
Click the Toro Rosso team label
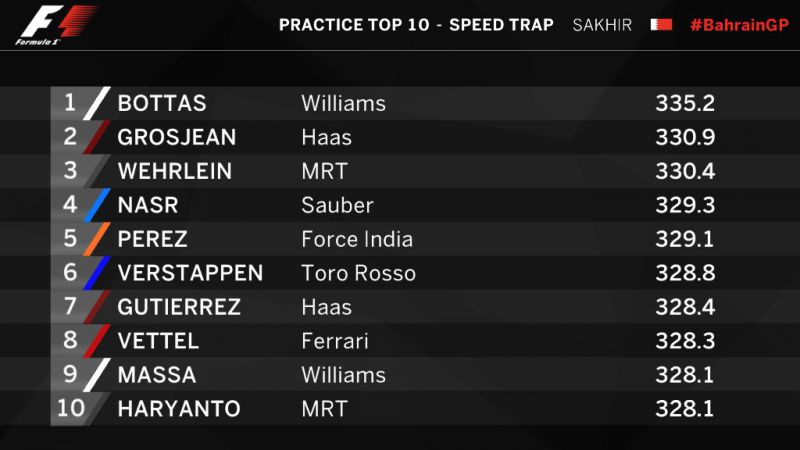click(x=358, y=273)
